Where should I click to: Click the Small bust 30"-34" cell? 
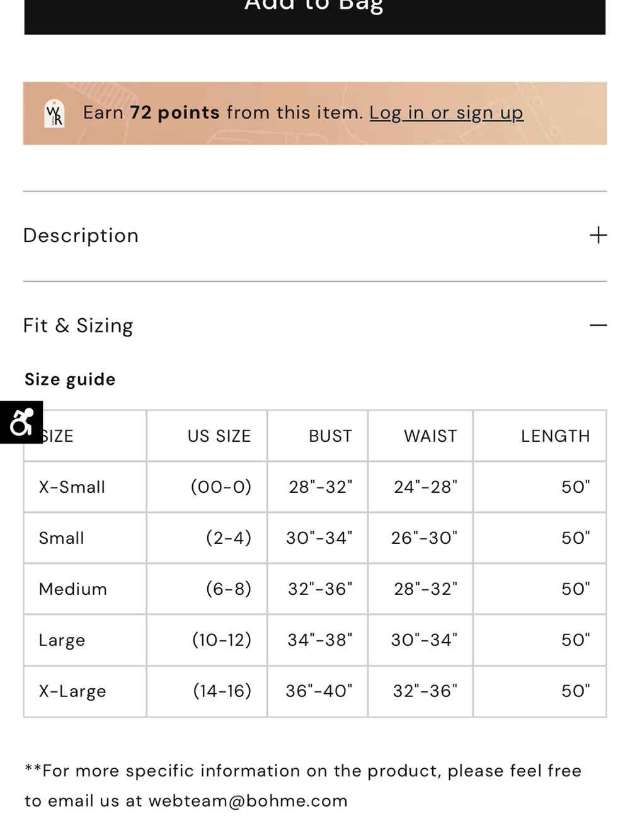coord(318,538)
